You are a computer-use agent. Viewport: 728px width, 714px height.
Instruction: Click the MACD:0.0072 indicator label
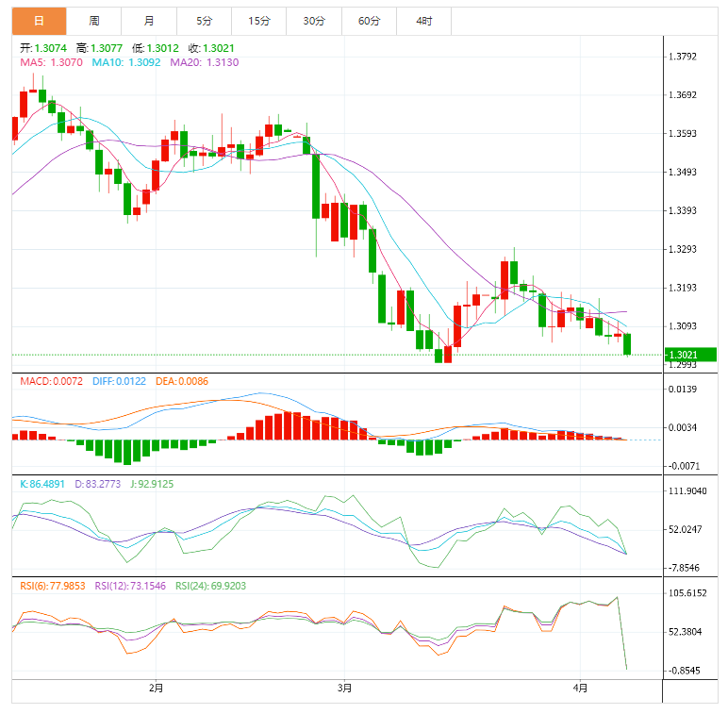pos(51,381)
